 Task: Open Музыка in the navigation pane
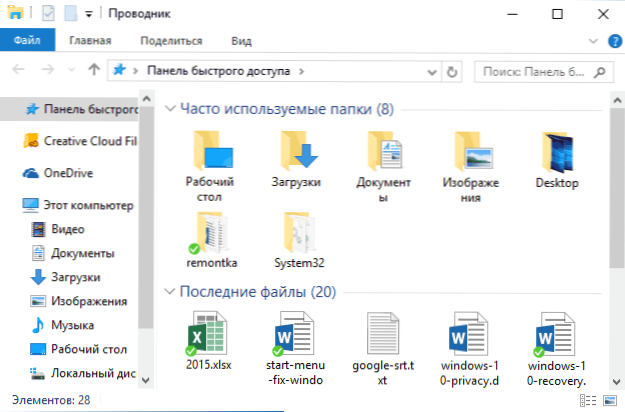point(63,325)
